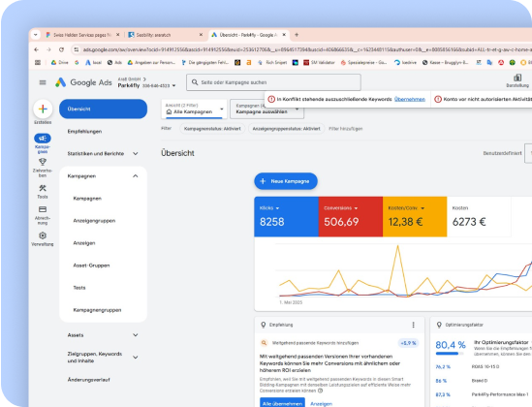Open the Rich Snippet bookmark
Screen dimensions: 532x407
coord(272,62)
